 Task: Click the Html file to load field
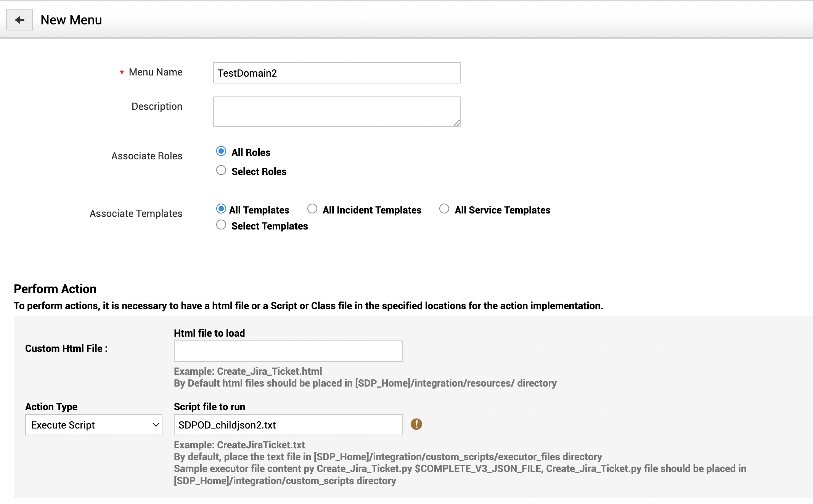[x=288, y=351]
